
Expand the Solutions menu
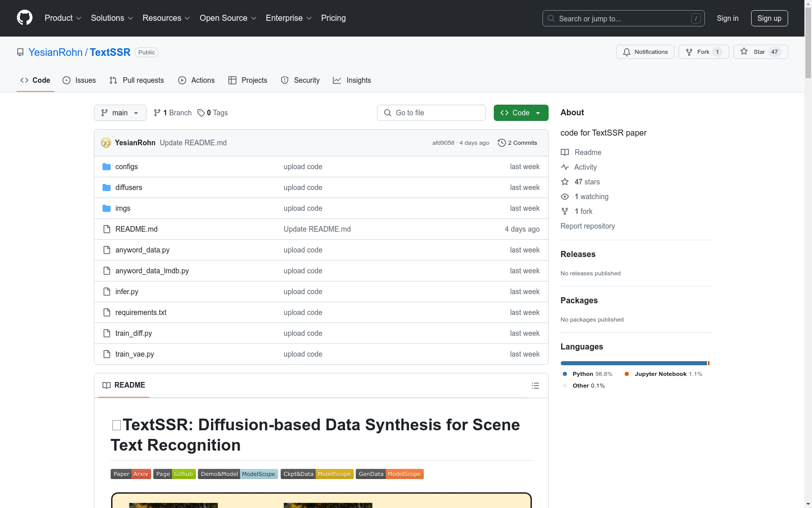pos(112,18)
